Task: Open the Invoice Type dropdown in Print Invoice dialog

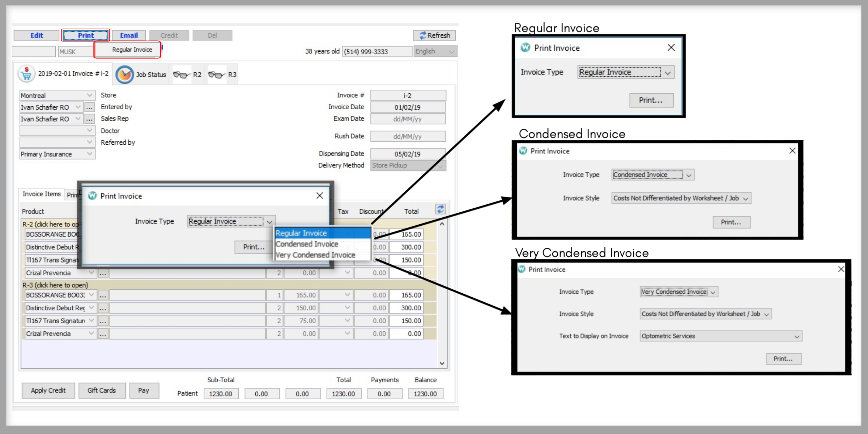Action: (270, 221)
